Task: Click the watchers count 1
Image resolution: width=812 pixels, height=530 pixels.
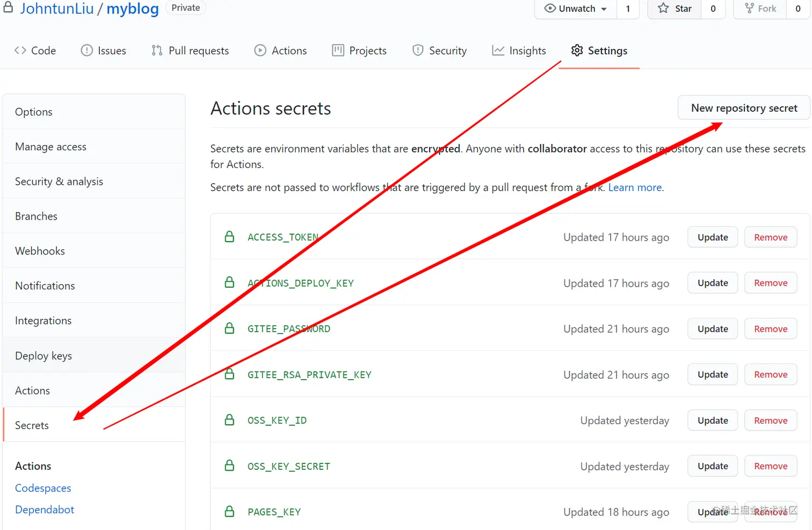Action: 628,9
